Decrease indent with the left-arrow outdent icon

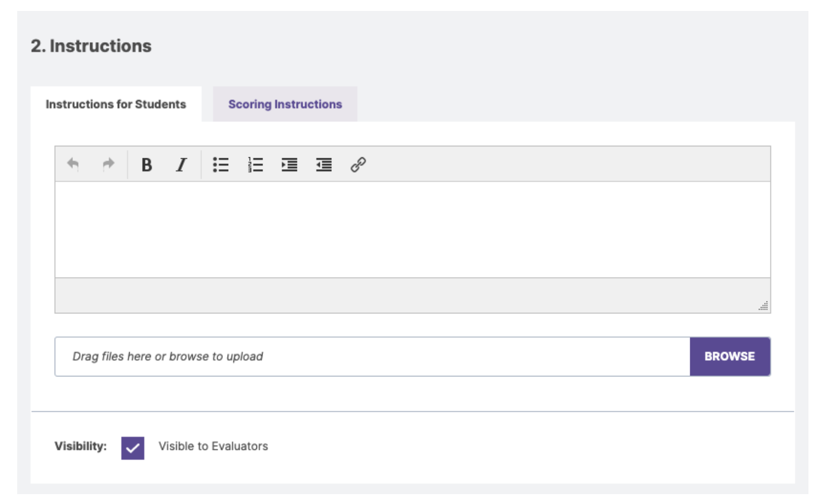[323, 165]
